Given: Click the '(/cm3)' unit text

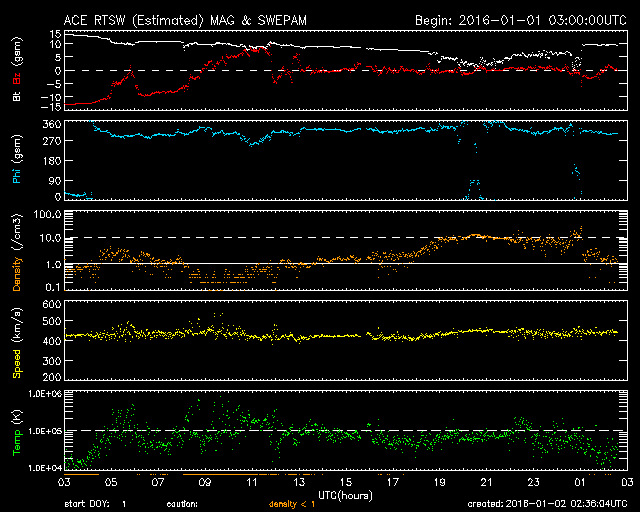Looking at the screenshot, I should click(18, 233).
